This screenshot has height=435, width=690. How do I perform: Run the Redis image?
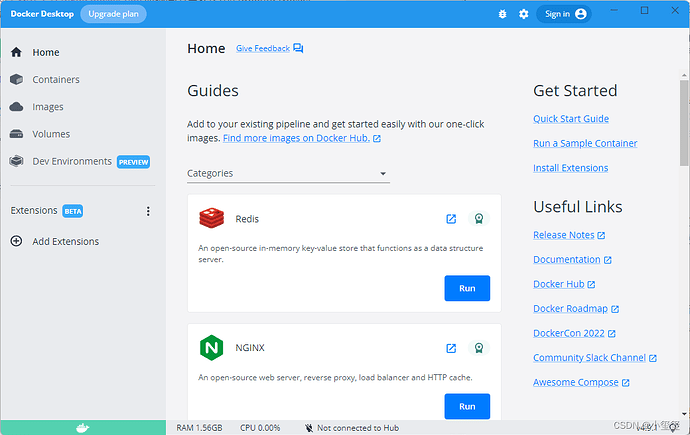coord(467,288)
